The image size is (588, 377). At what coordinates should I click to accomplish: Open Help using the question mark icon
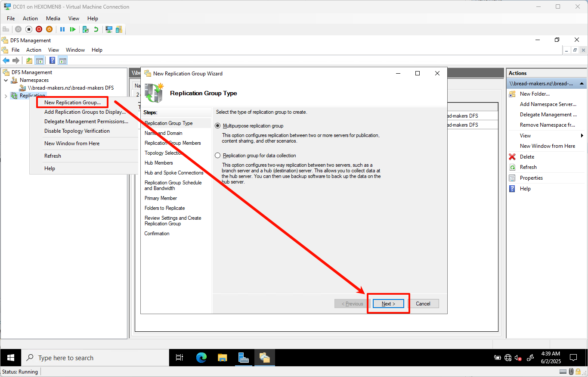click(x=52, y=60)
